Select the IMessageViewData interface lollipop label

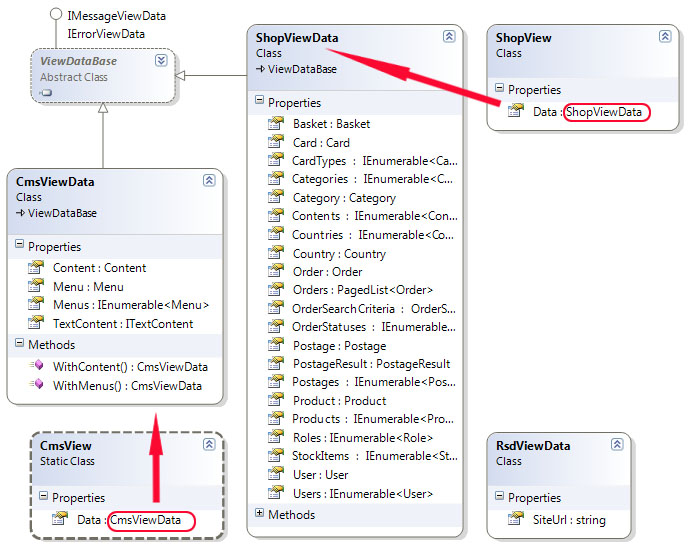[116, 16]
